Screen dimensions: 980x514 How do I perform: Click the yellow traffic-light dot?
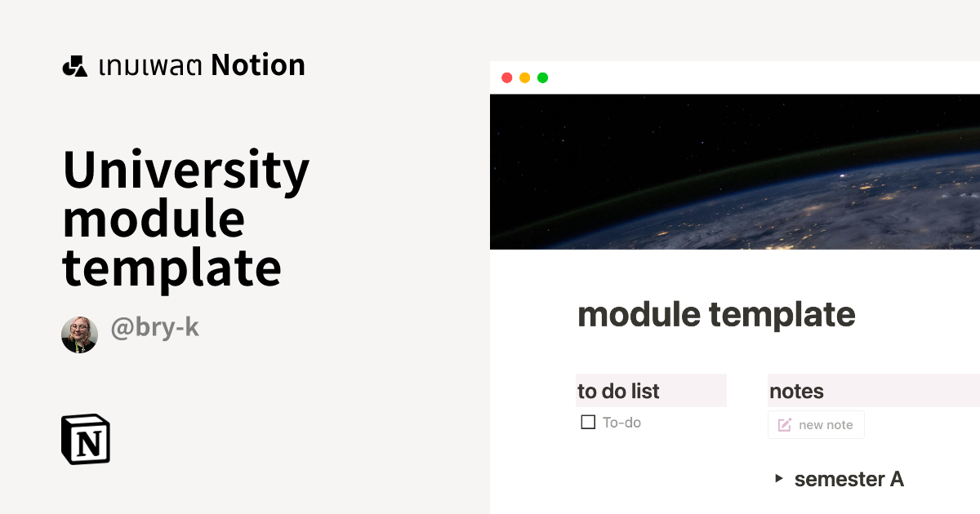pyautogui.click(x=525, y=78)
